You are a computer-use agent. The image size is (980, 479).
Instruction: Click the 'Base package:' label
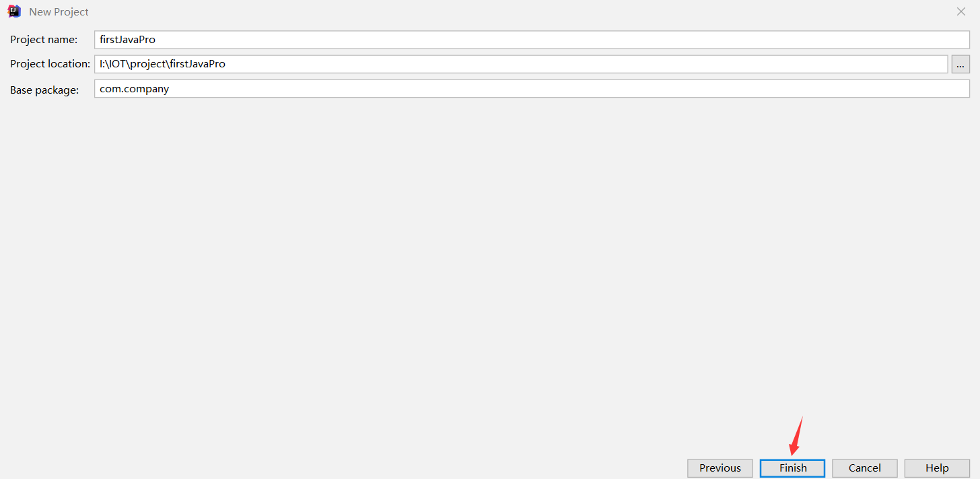coord(44,89)
